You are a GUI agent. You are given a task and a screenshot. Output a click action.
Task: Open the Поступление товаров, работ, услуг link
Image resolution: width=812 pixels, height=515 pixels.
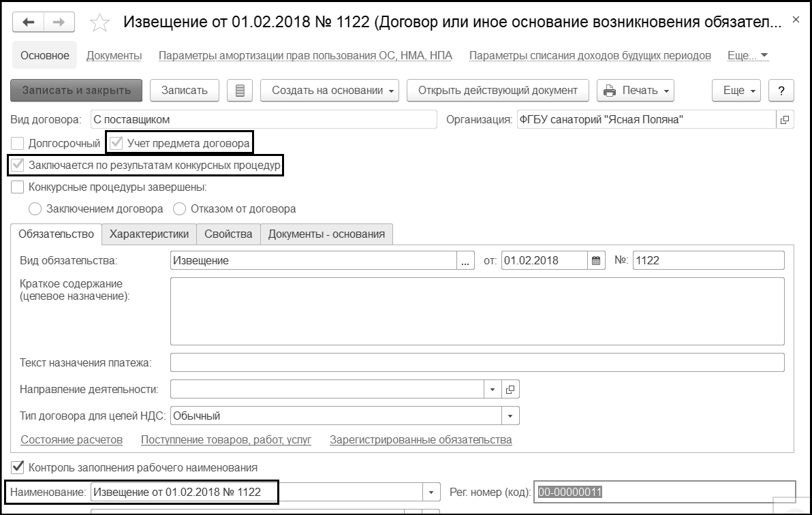pos(225,440)
